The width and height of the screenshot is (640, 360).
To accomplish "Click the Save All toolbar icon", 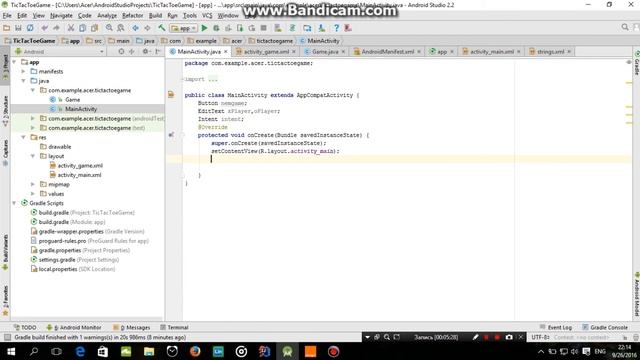I will tap(18, 28).
